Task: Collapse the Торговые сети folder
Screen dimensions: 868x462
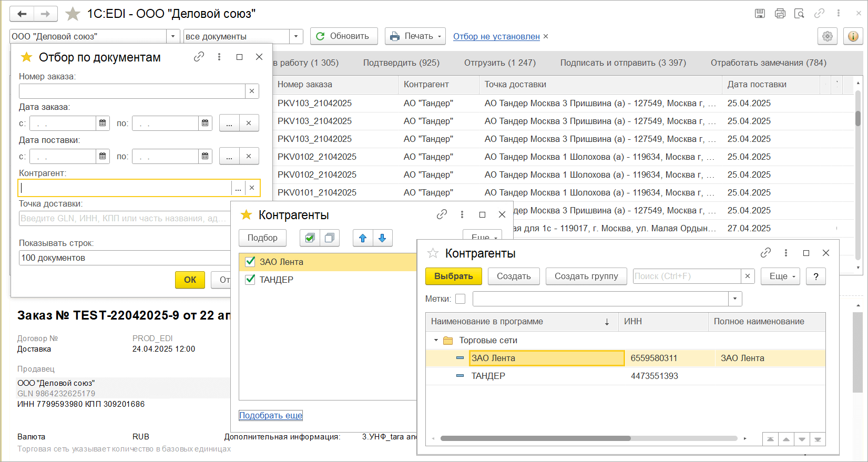Action: (436, 341)
